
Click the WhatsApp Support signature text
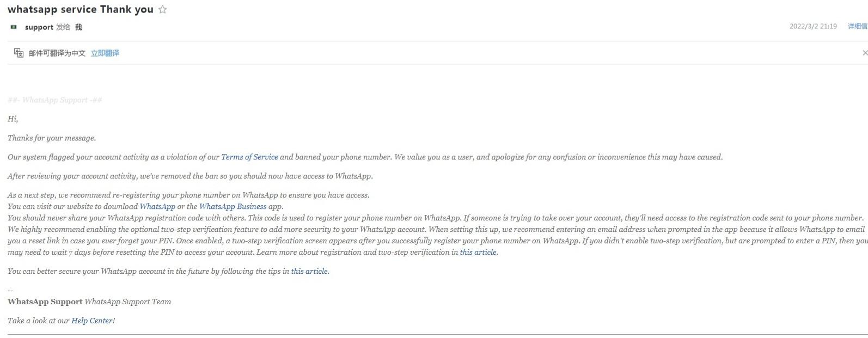[x=45, y=302]
